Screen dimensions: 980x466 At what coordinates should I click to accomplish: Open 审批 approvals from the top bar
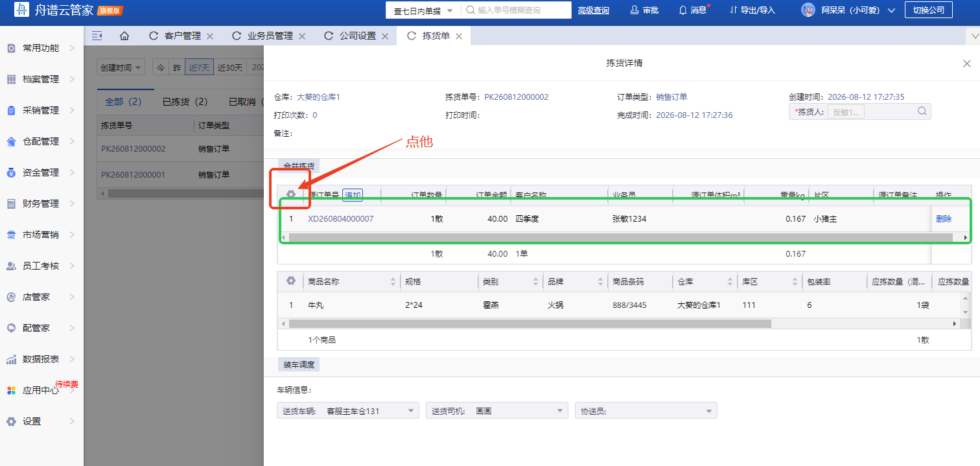tap(644, 10)
